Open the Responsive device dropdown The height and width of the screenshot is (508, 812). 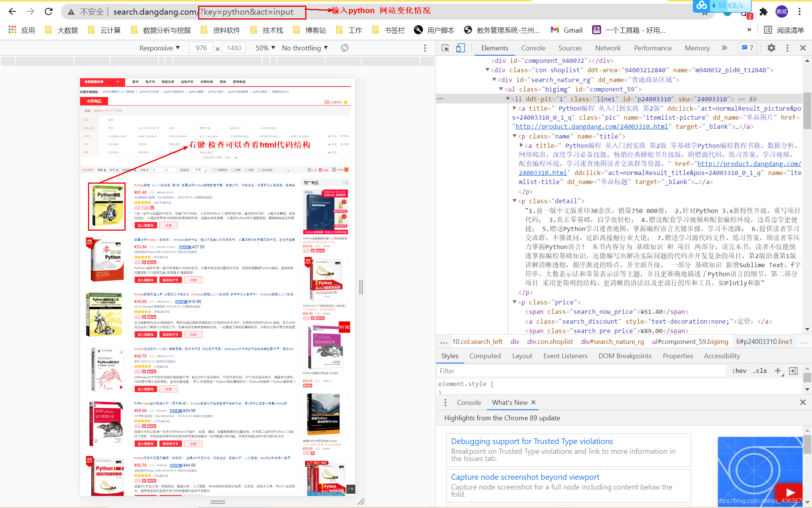159,48
